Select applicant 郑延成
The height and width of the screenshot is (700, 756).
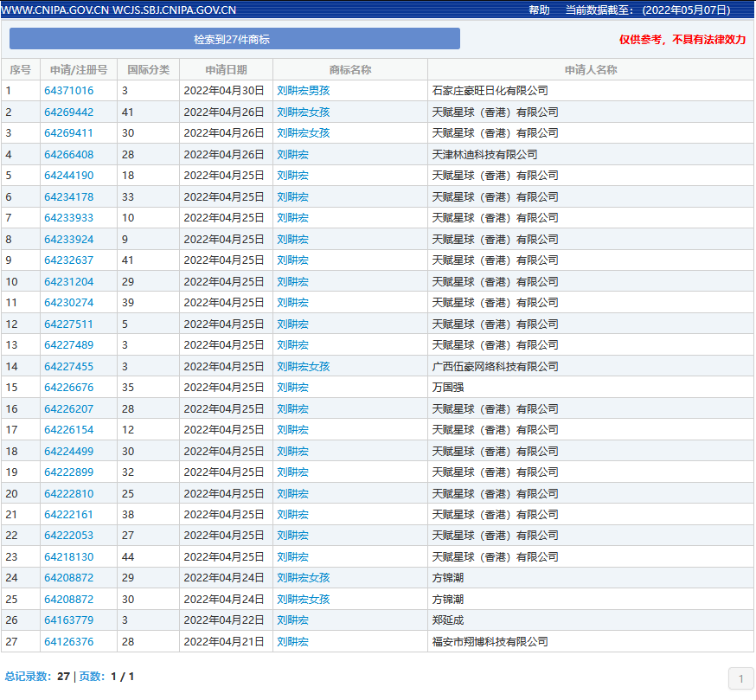pos(448,620)
